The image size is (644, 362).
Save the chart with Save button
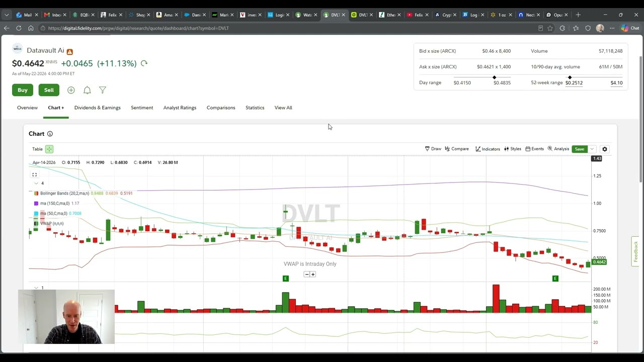[580, 149]
